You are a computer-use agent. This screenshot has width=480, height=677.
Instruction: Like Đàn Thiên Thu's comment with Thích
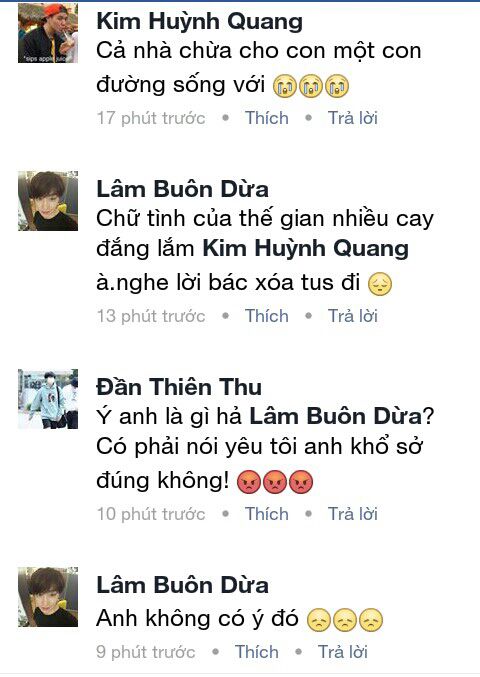(267, 514)
